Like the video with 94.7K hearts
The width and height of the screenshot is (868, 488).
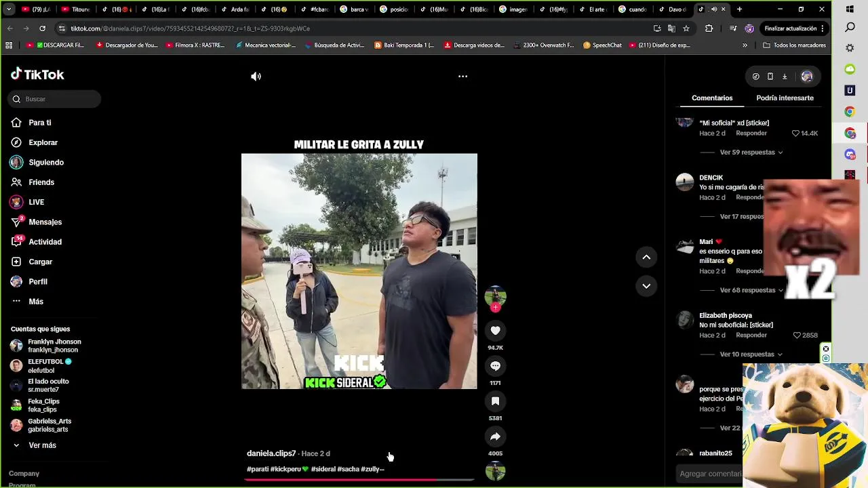495,331
